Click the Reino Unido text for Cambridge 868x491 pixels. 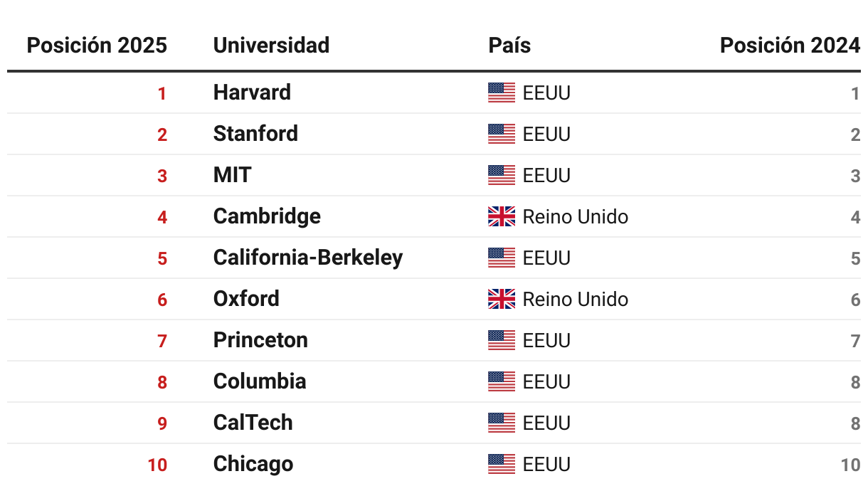[575, 217]
